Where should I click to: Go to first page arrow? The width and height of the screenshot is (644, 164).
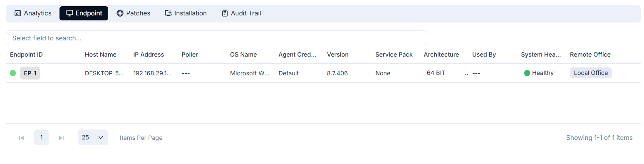pyautogui.click(x=21, y=138)
